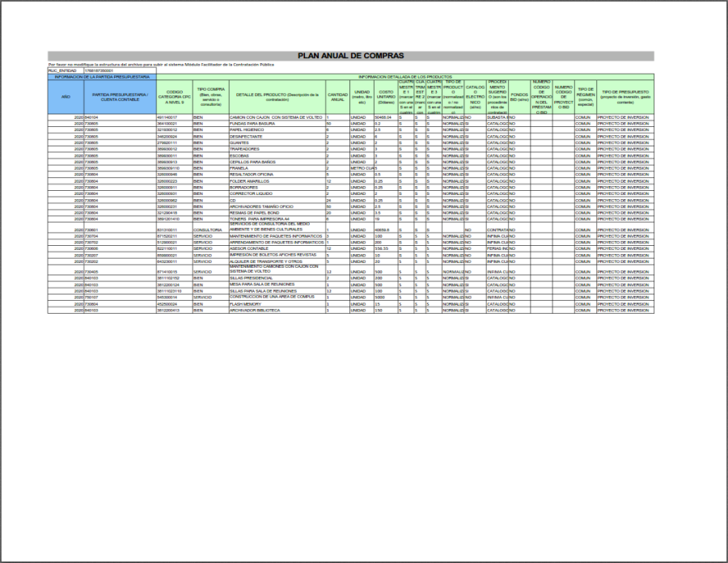Click the 'ARCHIVADORES TAMAÑO OFICIO' cell
Image resolution: width=728 pixels, height=563 pixels.
[277, 206]
